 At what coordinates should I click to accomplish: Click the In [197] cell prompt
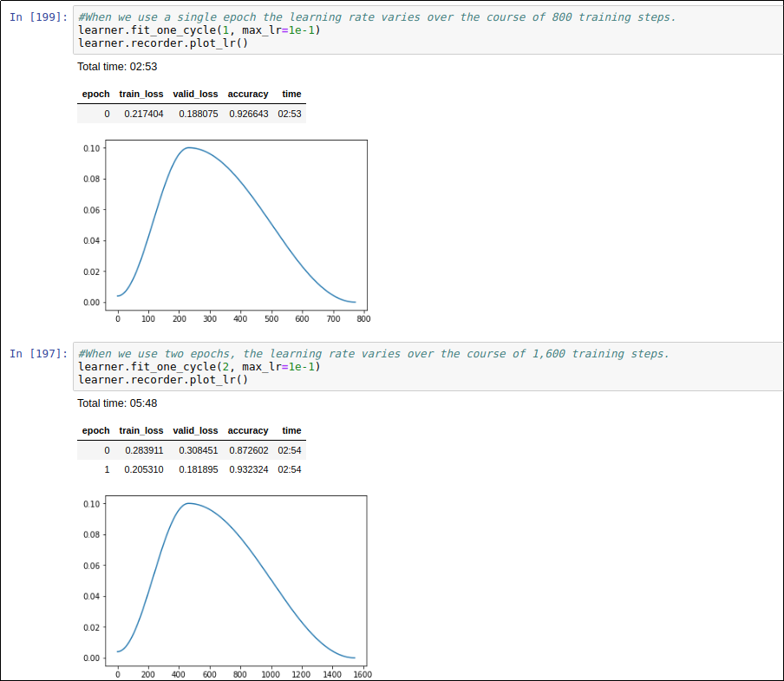pos(38,354)
